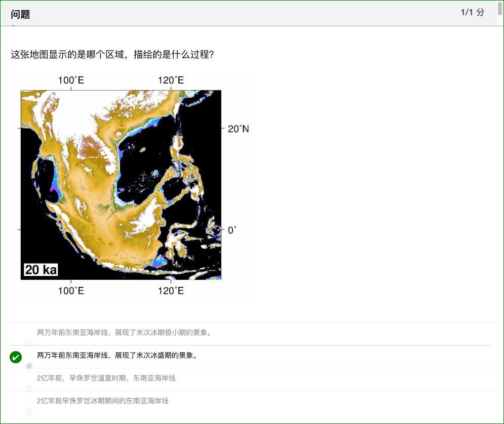Viewport: 504px width, 424px height.
Task: Click the 1/1 分 score label
Action: pyautogui.click(x=473, y=12)
